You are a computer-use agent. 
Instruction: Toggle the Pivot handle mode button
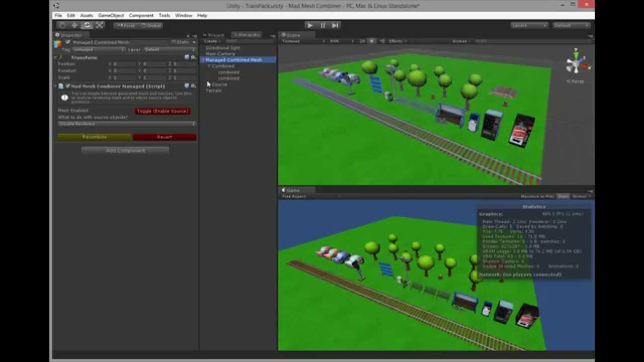click(126, 25)
